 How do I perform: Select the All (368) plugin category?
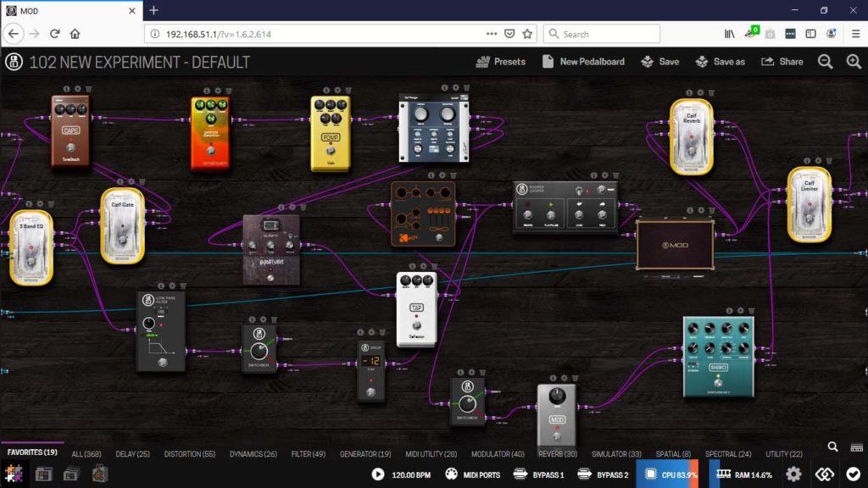[86, 454]
